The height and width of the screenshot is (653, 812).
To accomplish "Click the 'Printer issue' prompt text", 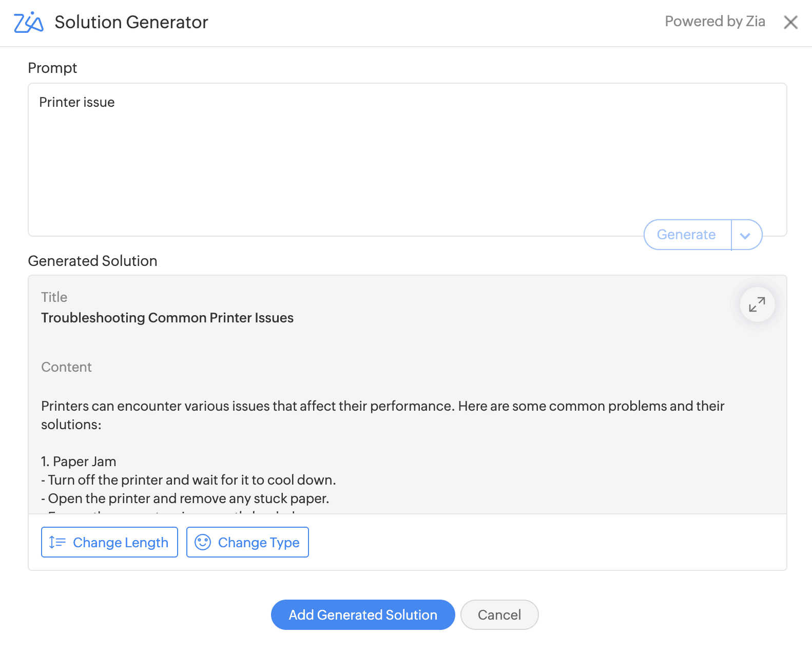I will pyautogui.click(x=77, y=102).
